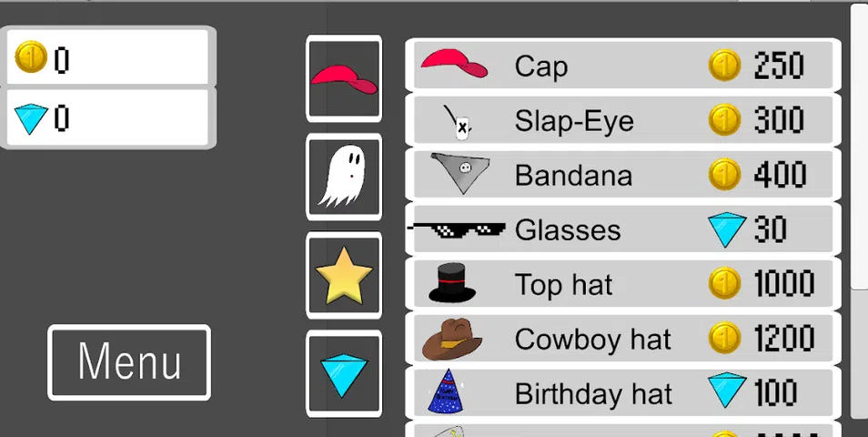Click the Top hat 1000 coin price
The width and height of the screenshot is (868, 437).
(x=762, y=283)
